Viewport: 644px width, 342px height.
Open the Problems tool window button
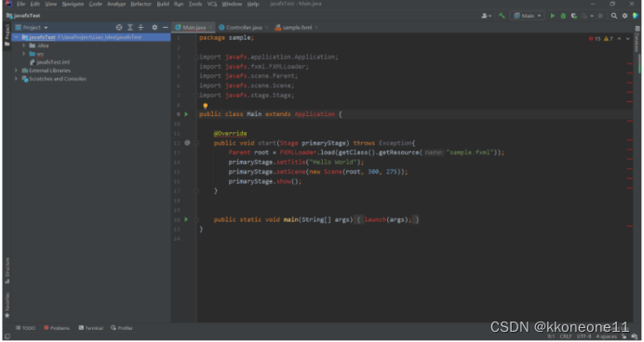tap(57, 328)
